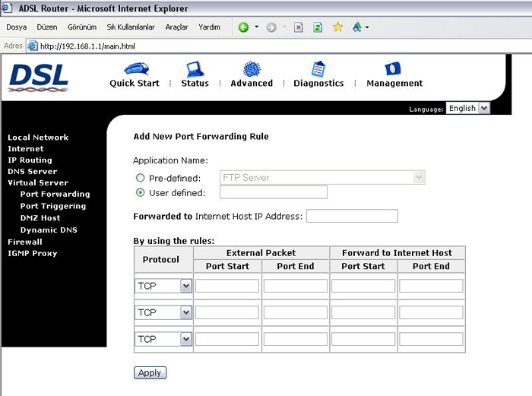
Task: Click the Status laptop icon
Action: 195,69
